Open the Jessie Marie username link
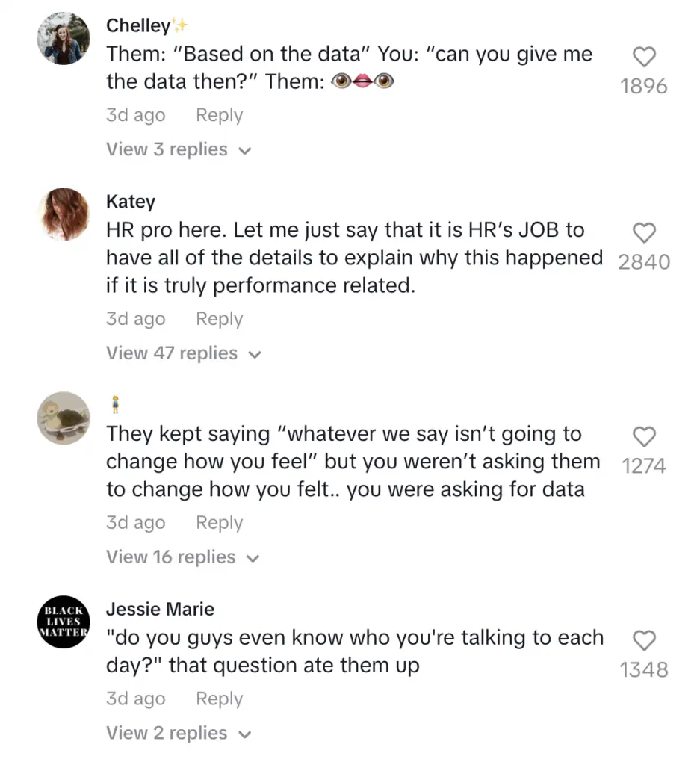 pyautogui.click(x=160, y=610)
